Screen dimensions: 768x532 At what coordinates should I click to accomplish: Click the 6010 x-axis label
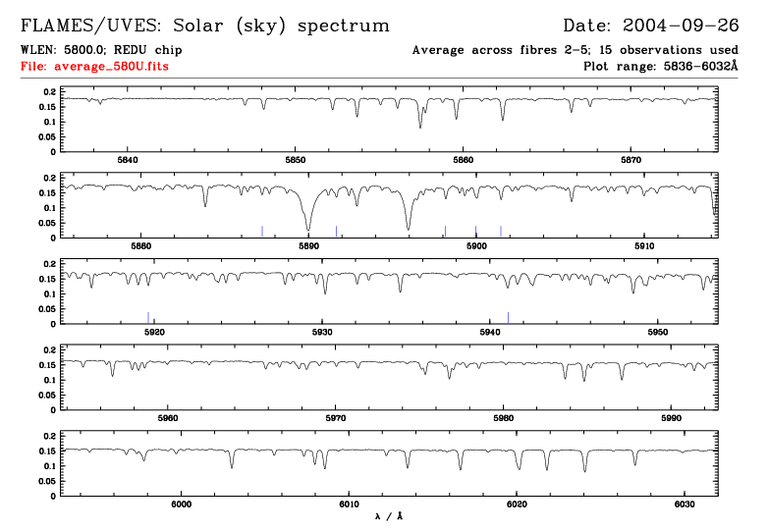pyautogui.click(x=350, y=505)
